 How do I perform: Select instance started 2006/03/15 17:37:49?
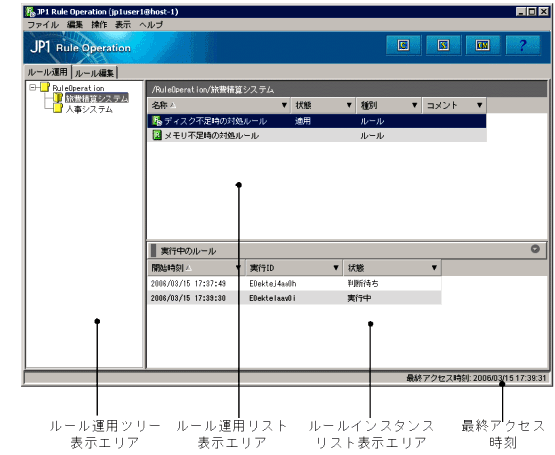pos(188,283)
